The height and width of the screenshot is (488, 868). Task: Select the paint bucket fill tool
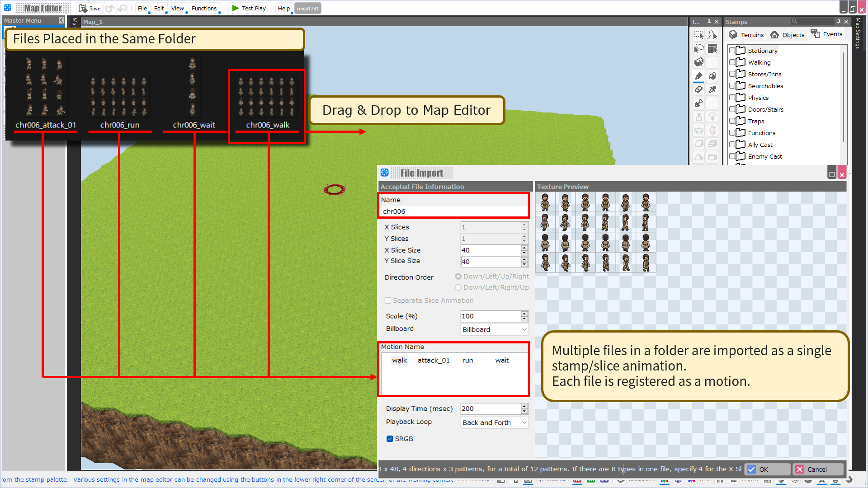click(x=712, y=76)
